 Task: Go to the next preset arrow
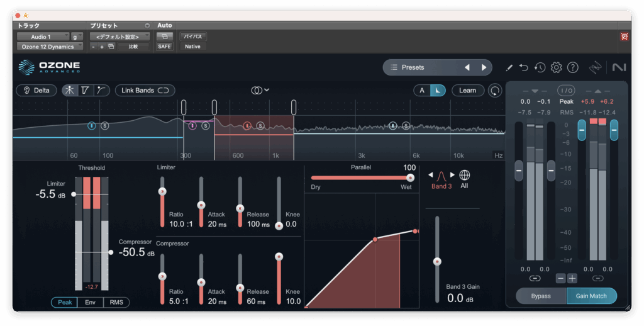[484, 67]
